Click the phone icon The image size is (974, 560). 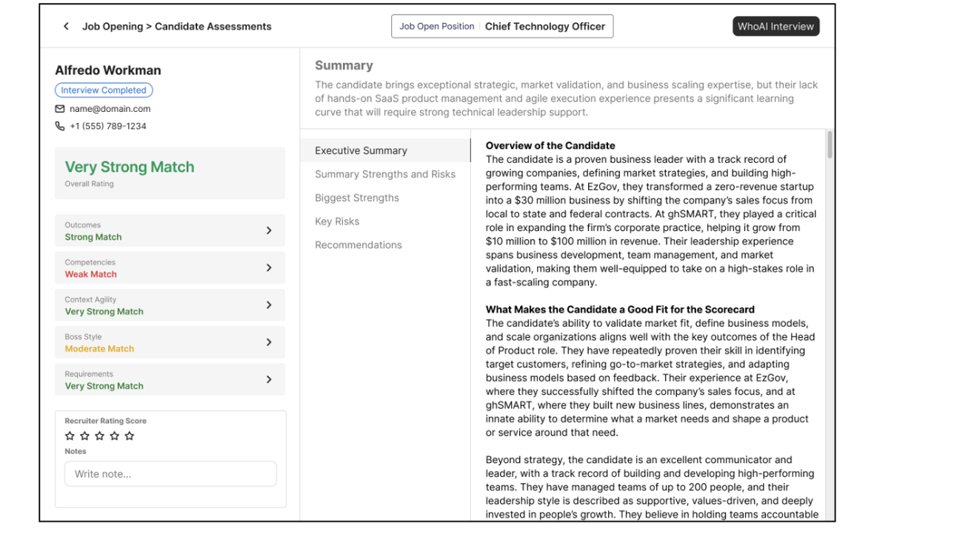tap(60, 127)
